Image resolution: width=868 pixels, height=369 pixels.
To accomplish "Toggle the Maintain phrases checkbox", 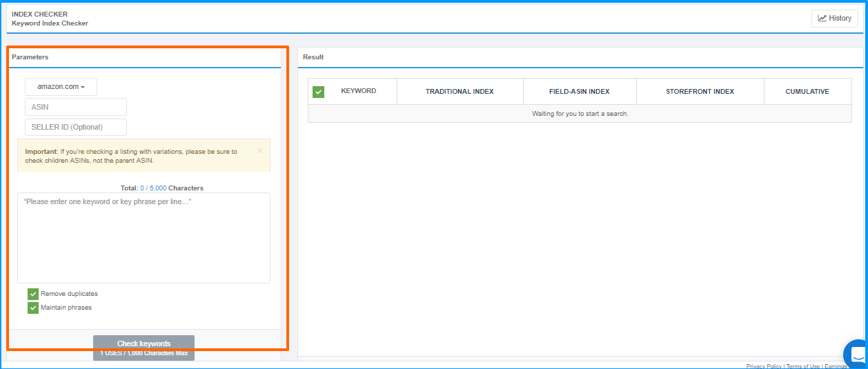I will pos(32,308).
